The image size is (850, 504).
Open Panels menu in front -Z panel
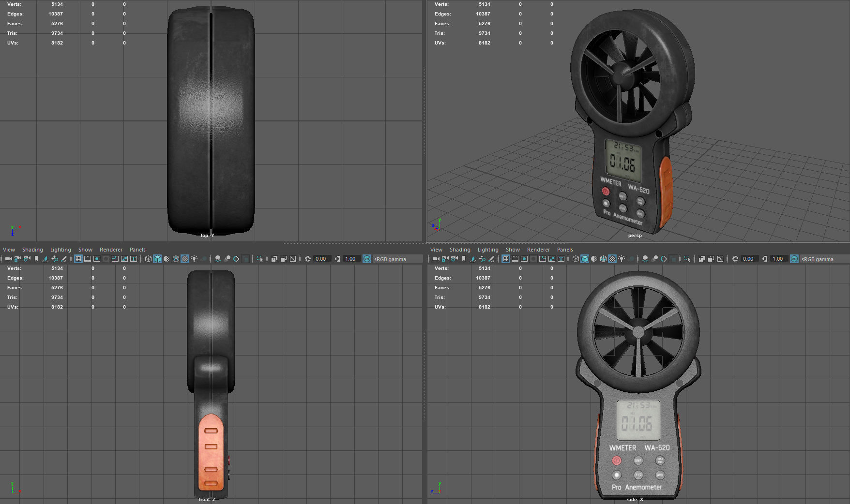[137, 250]
